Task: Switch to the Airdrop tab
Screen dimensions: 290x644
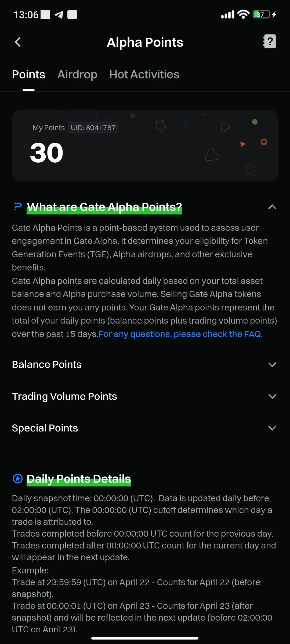Action: pyautogui.click(x=77, y=75)
